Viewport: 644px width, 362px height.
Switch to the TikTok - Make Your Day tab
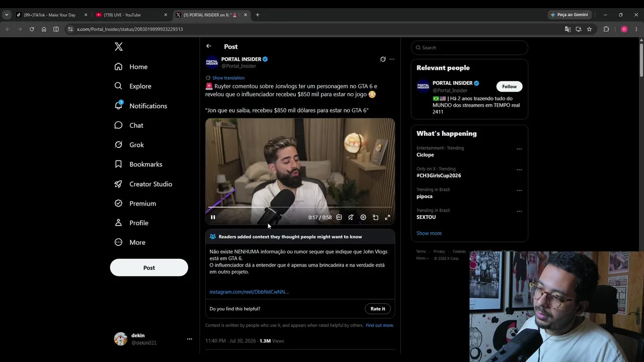click(50, 15)
